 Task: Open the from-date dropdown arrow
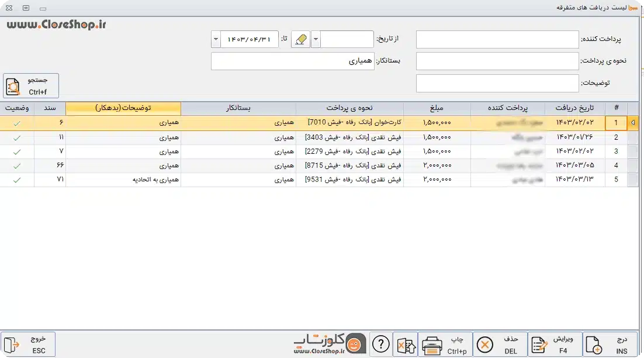pos(316,39)
